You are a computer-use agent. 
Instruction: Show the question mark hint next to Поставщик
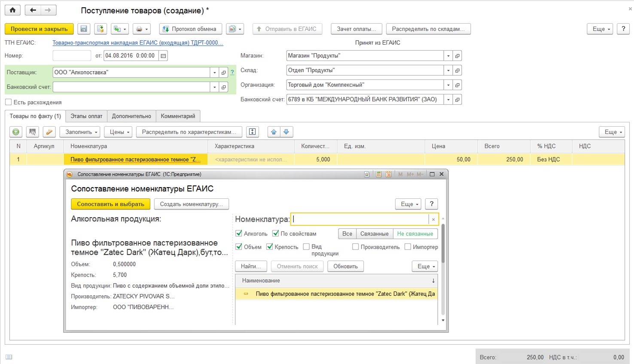(232, 73)
